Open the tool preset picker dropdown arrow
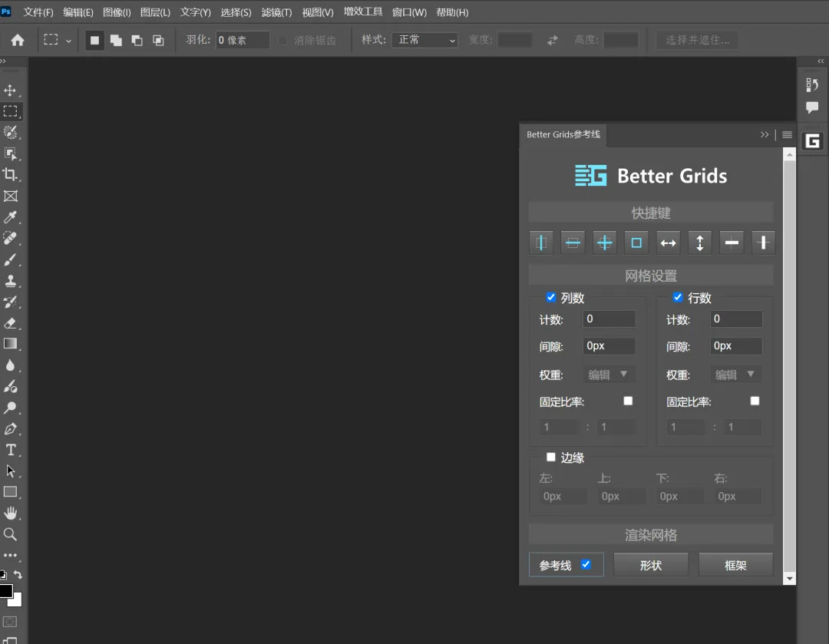The height and width of the screenshot is (644, 829). point(68,41)
